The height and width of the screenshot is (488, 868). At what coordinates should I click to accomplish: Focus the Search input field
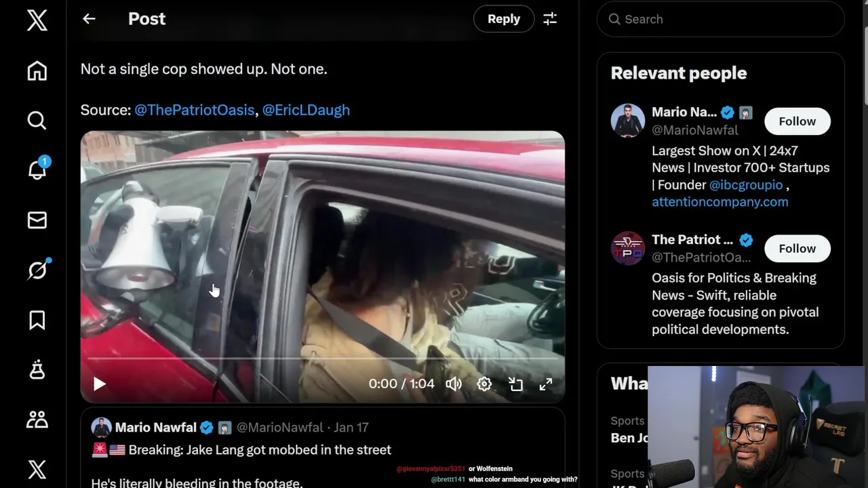coord(720,19)
